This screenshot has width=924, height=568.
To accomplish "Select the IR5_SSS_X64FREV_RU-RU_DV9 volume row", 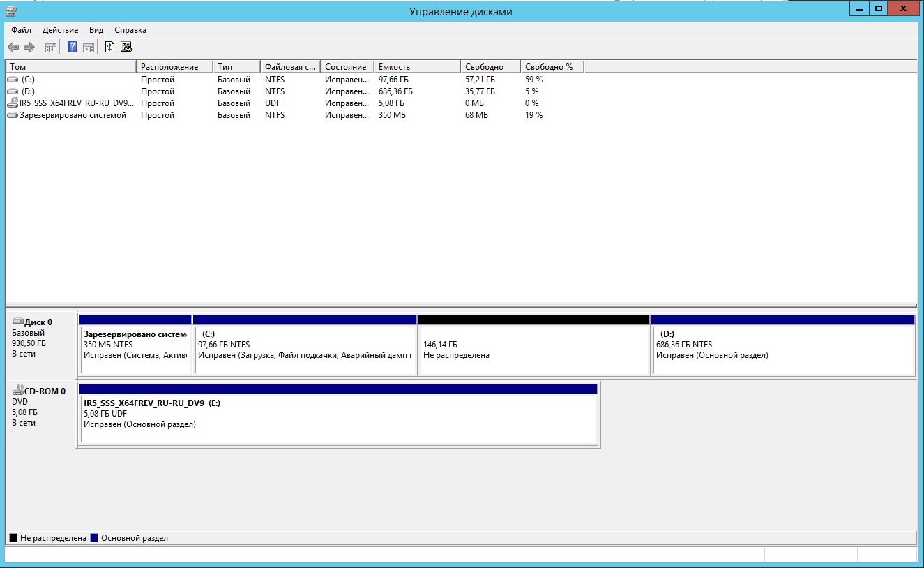I will (x=295, y=103).
